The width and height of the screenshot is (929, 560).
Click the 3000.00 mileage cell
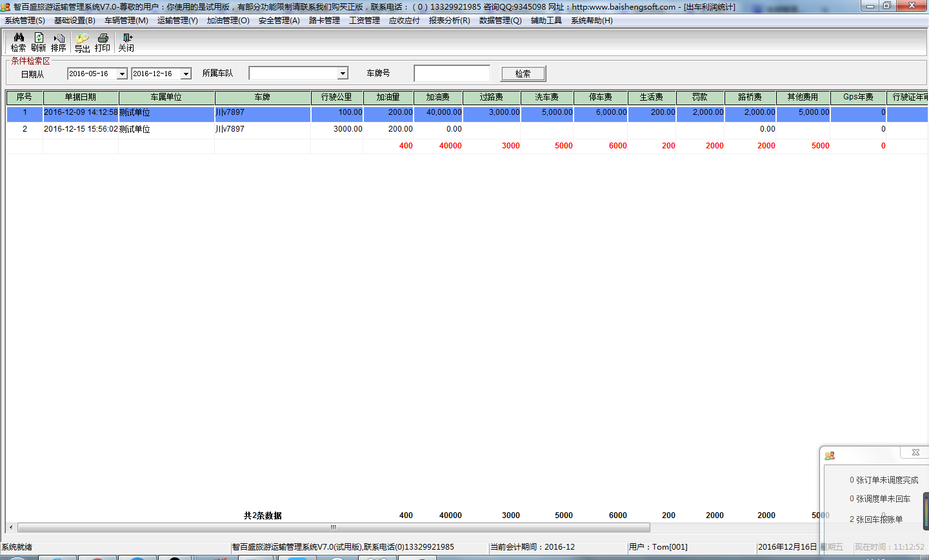(337, 129)
